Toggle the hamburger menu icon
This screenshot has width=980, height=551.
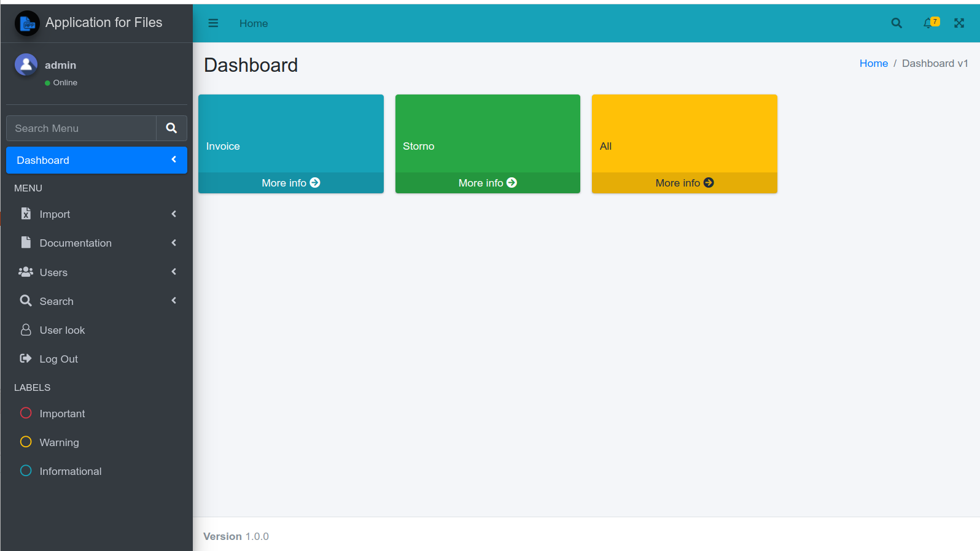click(x=213, y=23)
